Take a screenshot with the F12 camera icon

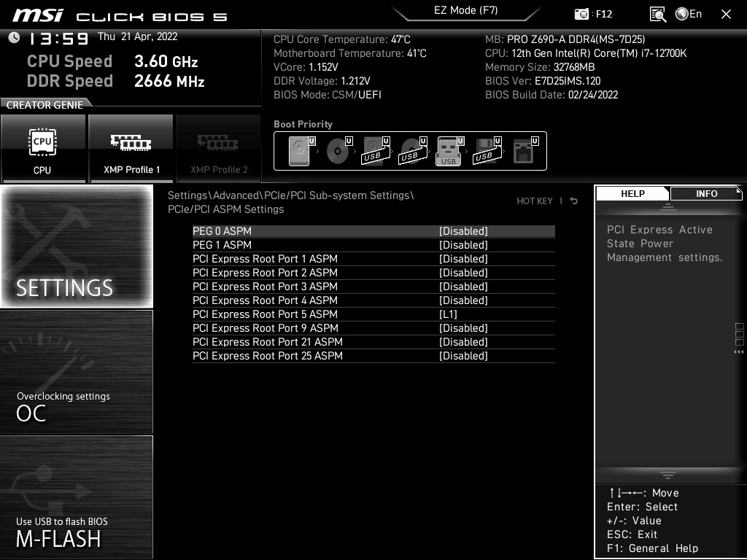pyautogui.click(x=581, y=14)
